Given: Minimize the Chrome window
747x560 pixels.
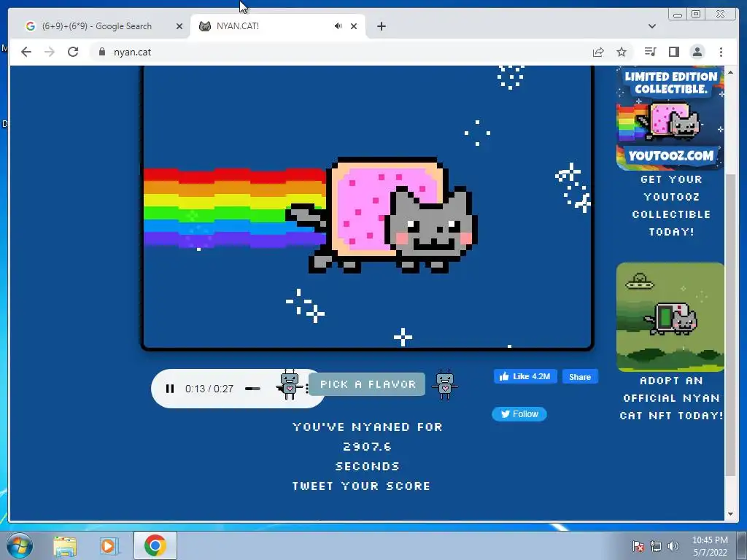Looking at the screenshot, I should coord(678,15).
